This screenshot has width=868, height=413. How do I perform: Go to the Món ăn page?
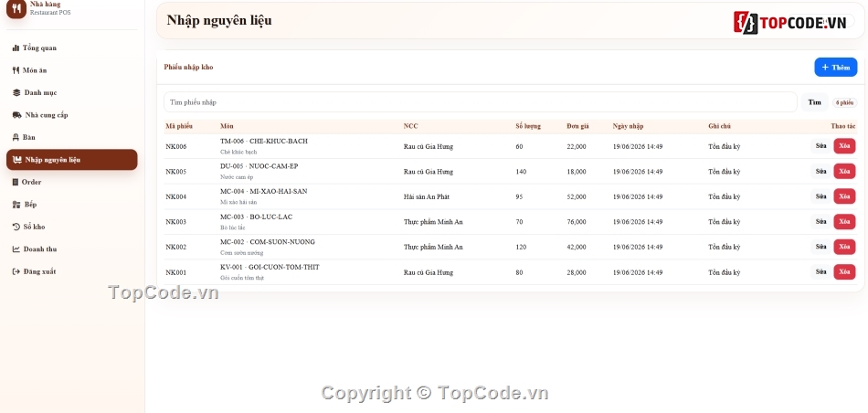click(72, 70)
